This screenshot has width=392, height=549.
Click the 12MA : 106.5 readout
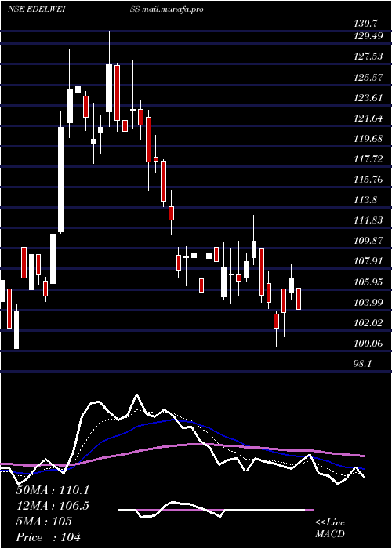point(53,506)
